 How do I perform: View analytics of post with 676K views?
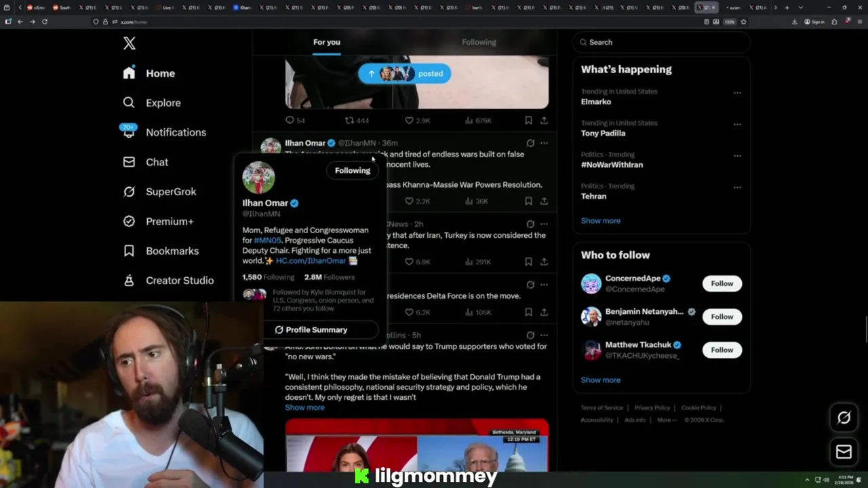point(478,121)
